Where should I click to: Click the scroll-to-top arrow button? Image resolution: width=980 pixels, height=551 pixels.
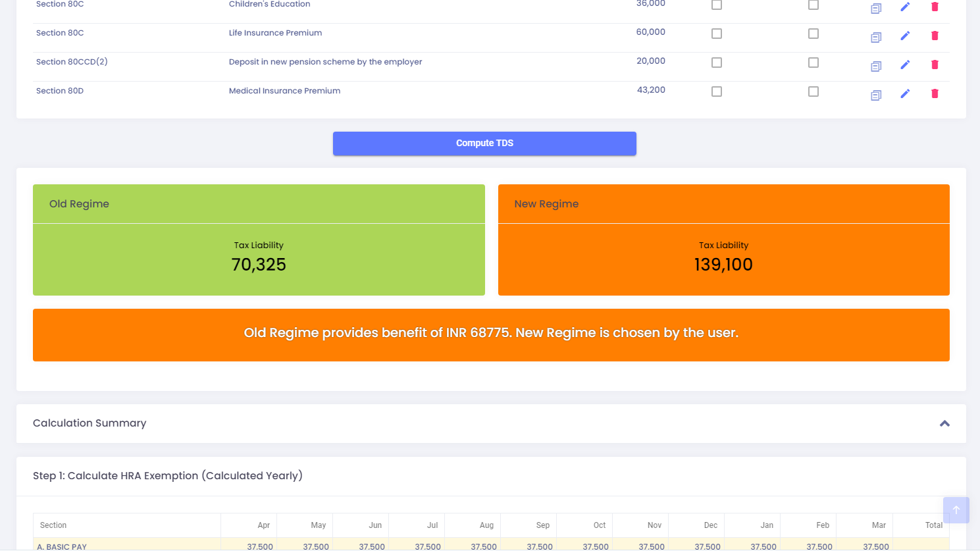956,510
